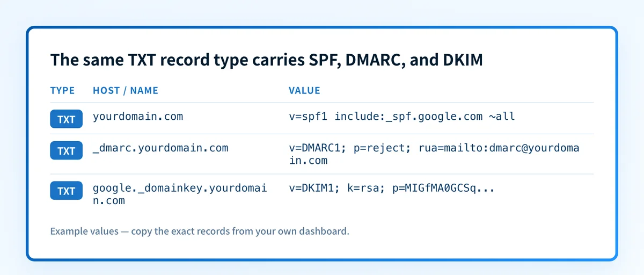Click the TXT badge for google._domainkey row
Screen dimensions: 644x275
pyautogui.click(x=66, y=191)
